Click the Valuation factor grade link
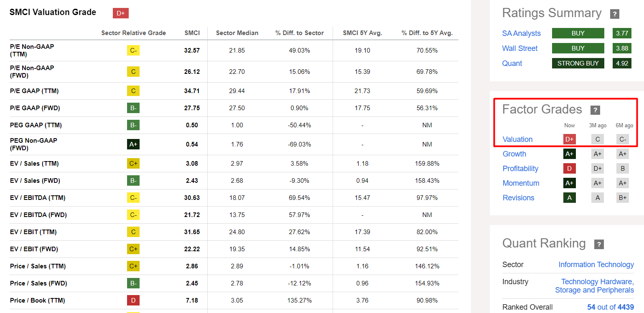 click(517, 139)
